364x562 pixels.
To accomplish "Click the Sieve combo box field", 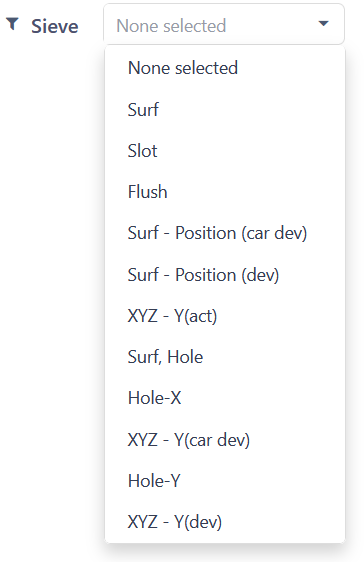I will tap(224, 24).
